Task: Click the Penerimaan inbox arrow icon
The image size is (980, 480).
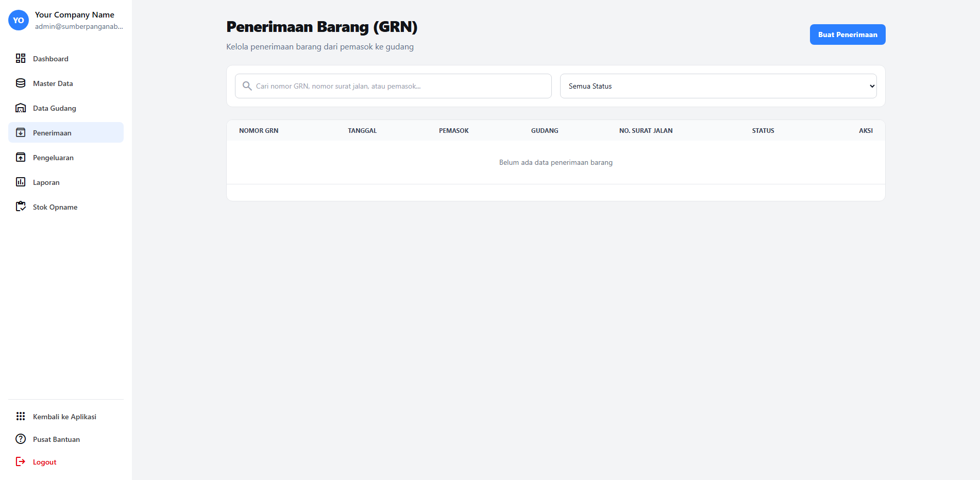Action: 21,132
